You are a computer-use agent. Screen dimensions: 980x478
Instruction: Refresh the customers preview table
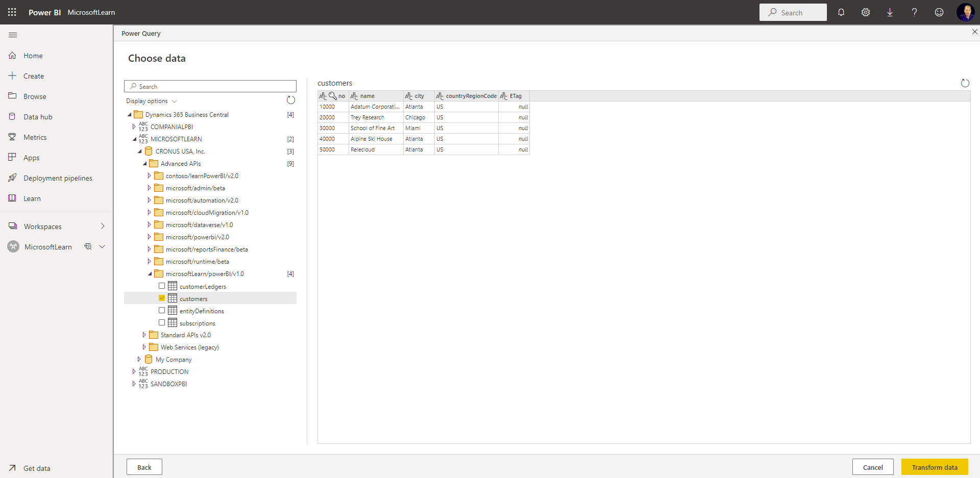coord(965,83)
